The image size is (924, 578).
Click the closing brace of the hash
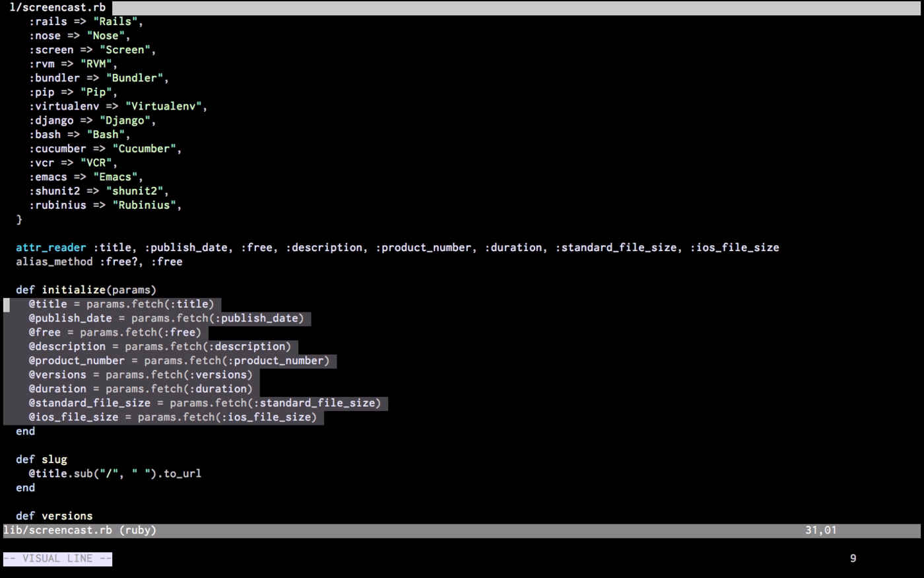[19, 219]
